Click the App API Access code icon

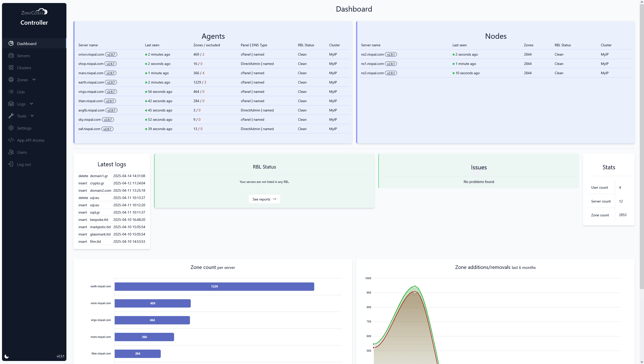(x=11, y=140)
